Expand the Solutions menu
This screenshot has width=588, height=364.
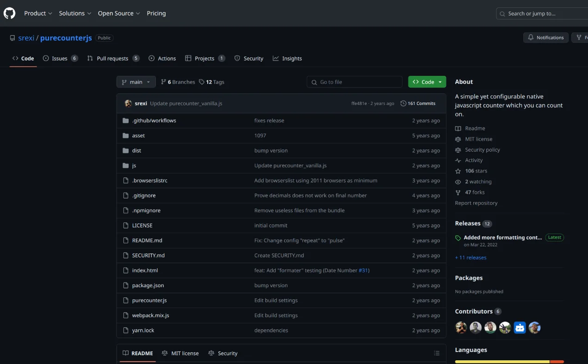coord(75,13)
